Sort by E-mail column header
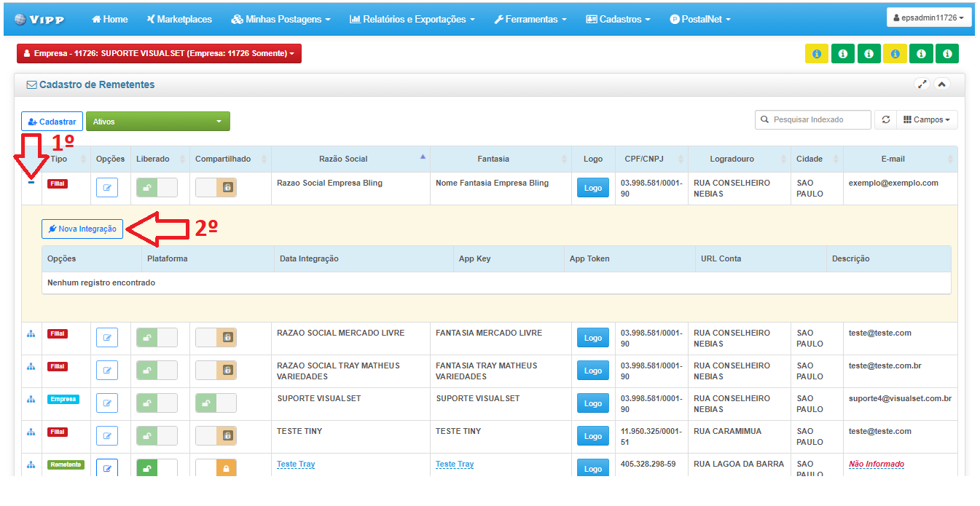The width and height of the screenshot is (980, 506). point(900,159)
